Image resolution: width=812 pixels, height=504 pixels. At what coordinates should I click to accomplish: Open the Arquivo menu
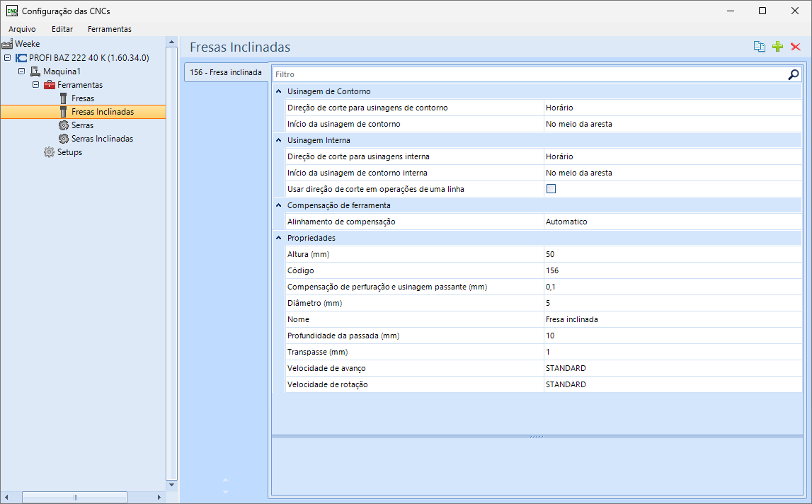pyautogui.click(x=22, y=29)
